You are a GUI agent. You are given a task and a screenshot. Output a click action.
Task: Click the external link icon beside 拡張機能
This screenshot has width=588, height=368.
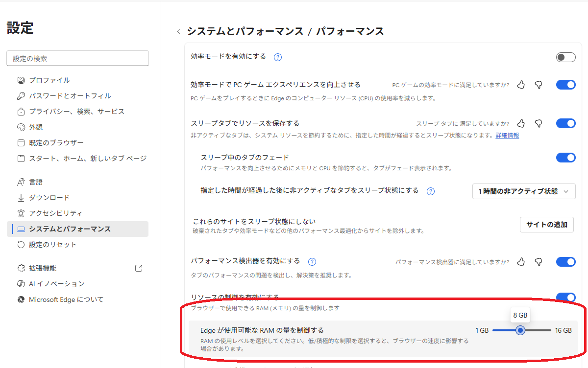(x=139, y=268)
